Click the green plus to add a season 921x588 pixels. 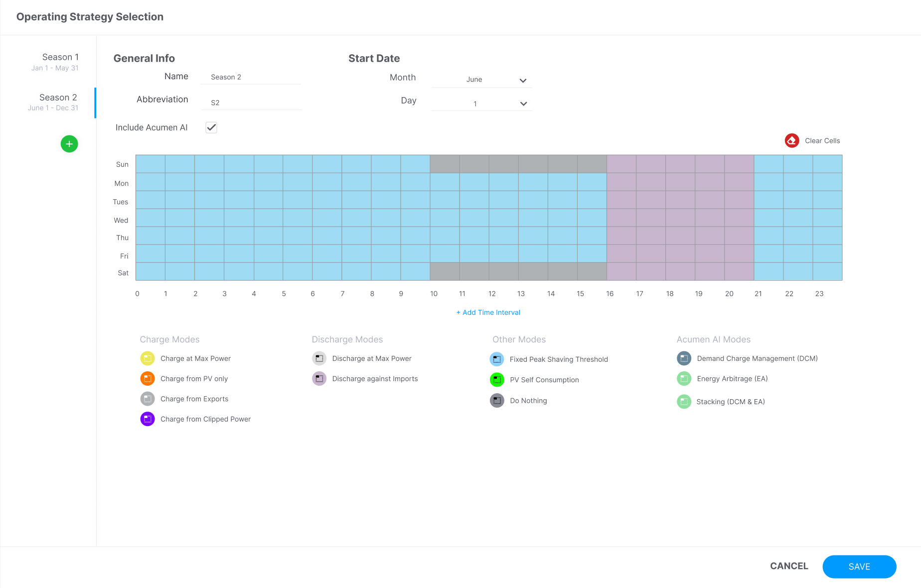point(69,144)
